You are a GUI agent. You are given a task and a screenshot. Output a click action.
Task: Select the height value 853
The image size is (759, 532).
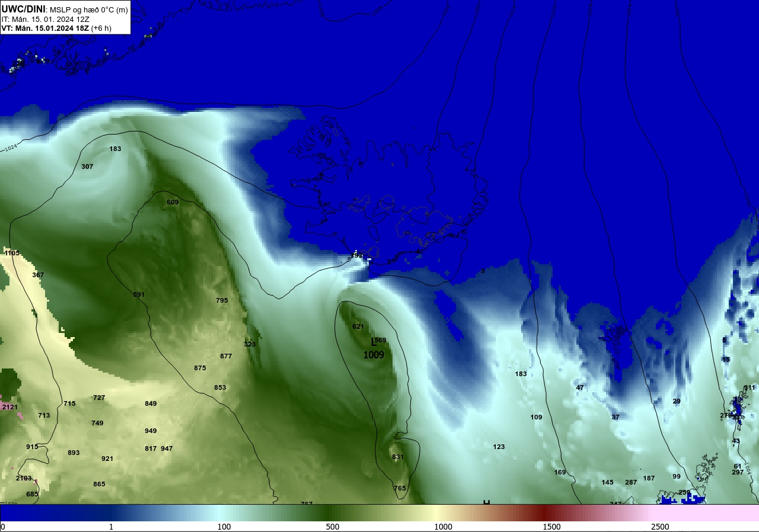pos(220,387)
